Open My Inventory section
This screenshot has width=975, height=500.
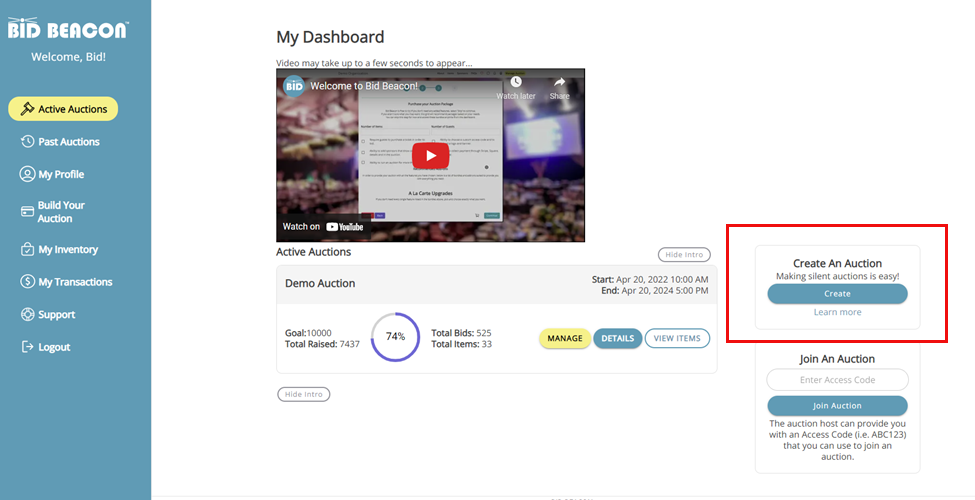tap(60, 249)
